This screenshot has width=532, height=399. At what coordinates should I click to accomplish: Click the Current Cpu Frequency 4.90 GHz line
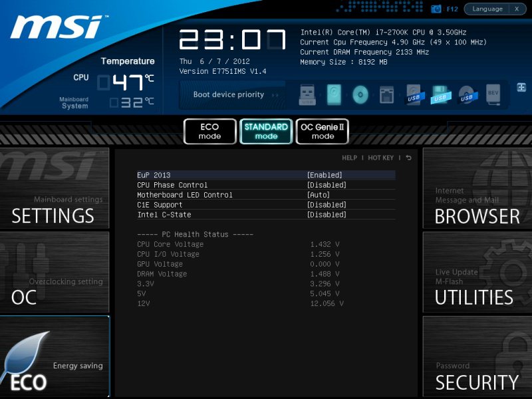pyautogui.click(x=393, y=42)
